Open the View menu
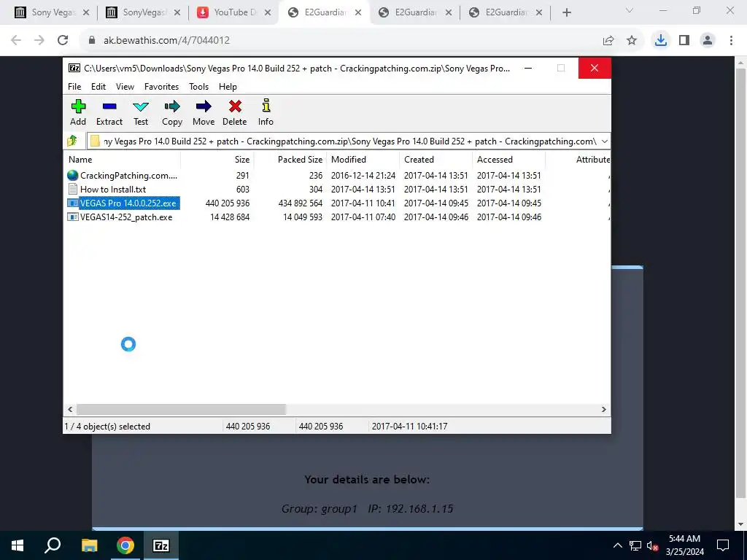This screenshot has width=747, height=560. [x=125, y=87]
